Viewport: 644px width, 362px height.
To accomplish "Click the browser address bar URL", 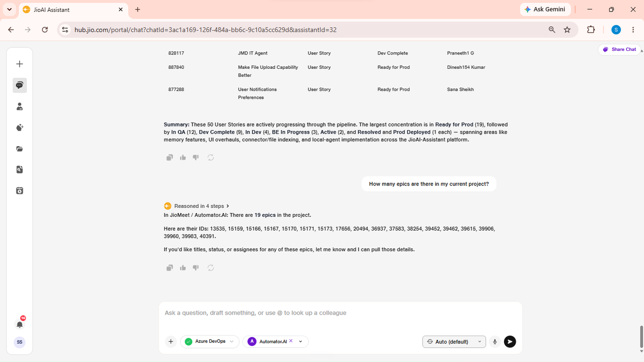I will [205, 30].
